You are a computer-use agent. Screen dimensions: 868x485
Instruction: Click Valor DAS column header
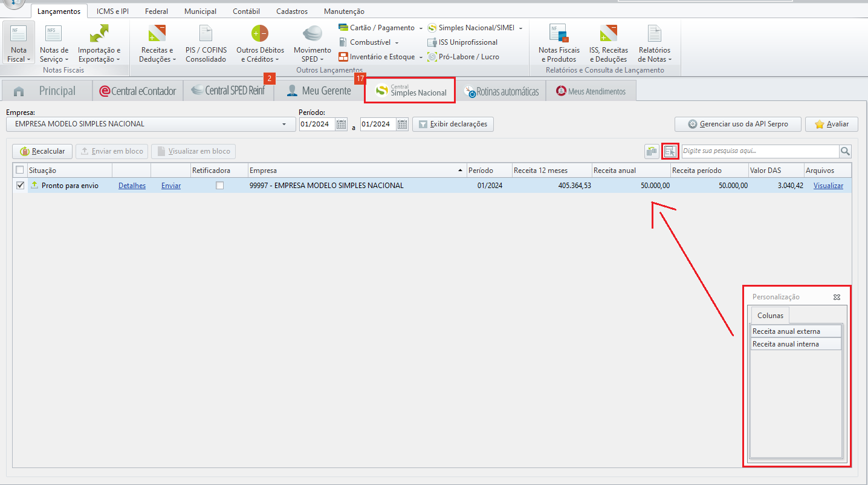point(776,171)
